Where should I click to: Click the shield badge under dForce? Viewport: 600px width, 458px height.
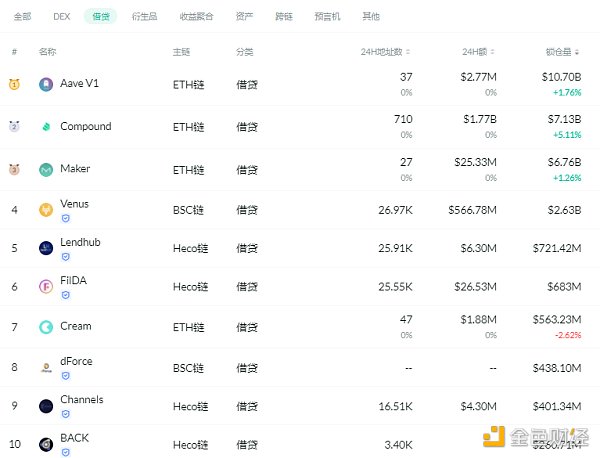pyautogui.click(x=65, y=376)
